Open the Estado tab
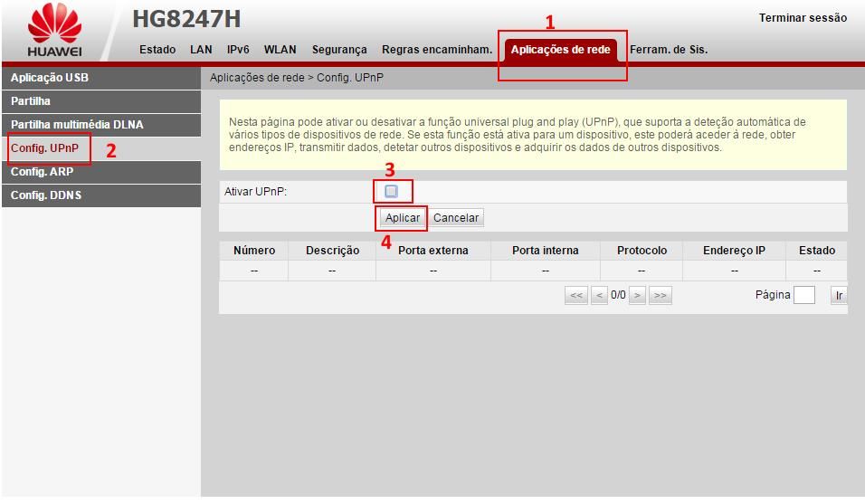This screenshot has height=504, width=865. (157, 50)
